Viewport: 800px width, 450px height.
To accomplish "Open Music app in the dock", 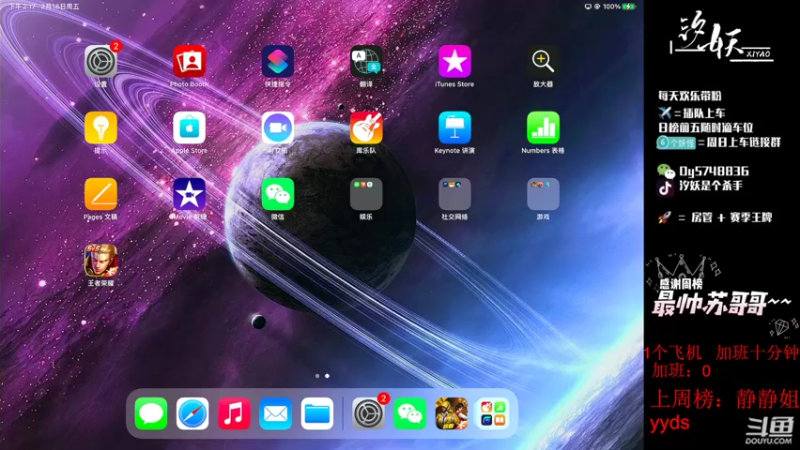I will 234,413.
